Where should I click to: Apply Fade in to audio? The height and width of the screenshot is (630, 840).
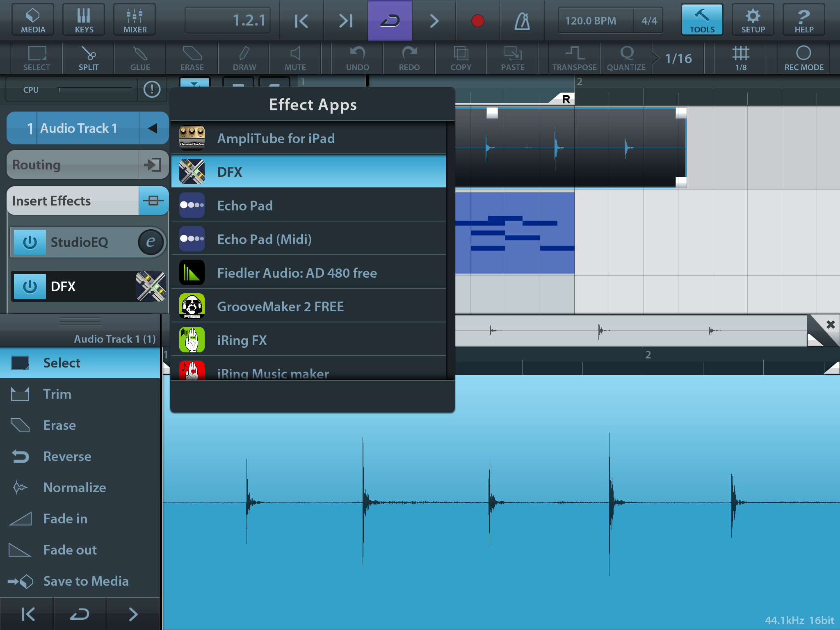[80, 519]
